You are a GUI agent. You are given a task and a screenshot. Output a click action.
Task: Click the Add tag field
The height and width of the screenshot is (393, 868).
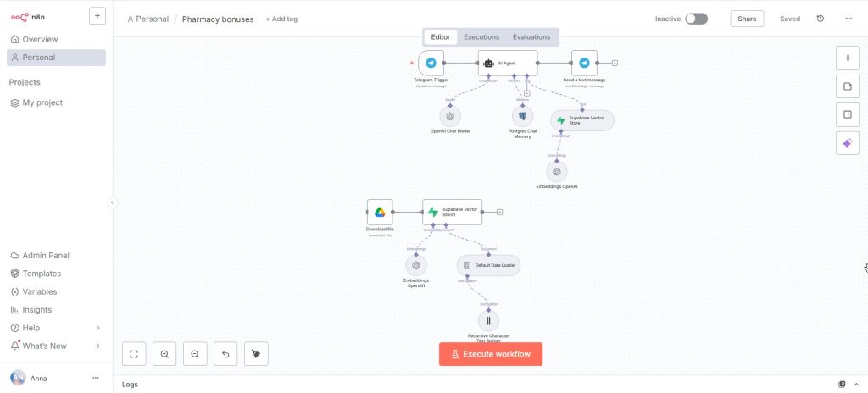(281, 19)
